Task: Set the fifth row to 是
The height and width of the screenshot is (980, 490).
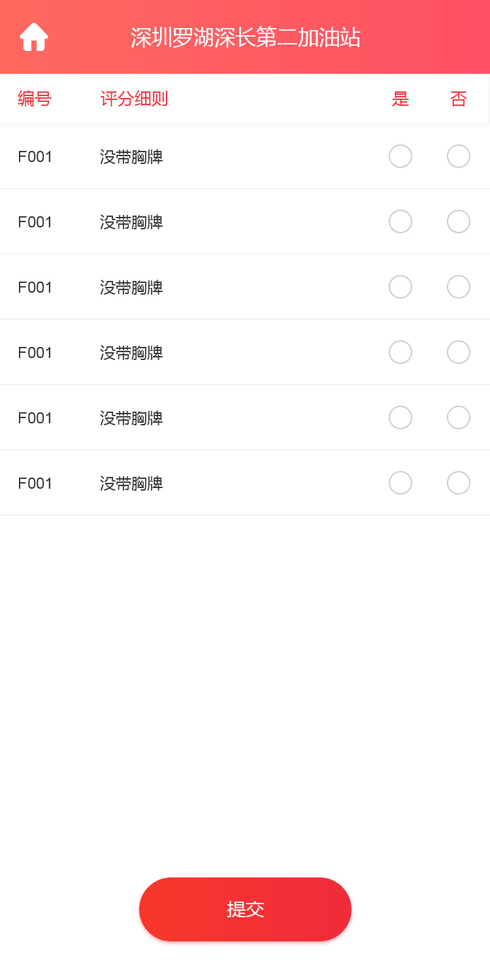Action: (x=400, y=417)
